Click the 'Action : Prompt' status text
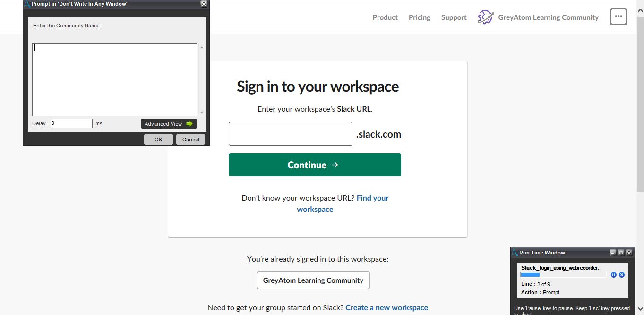Image resolution: width=644 pixels, height=315 pixels. pyautogui.click(x=540, y=292)
